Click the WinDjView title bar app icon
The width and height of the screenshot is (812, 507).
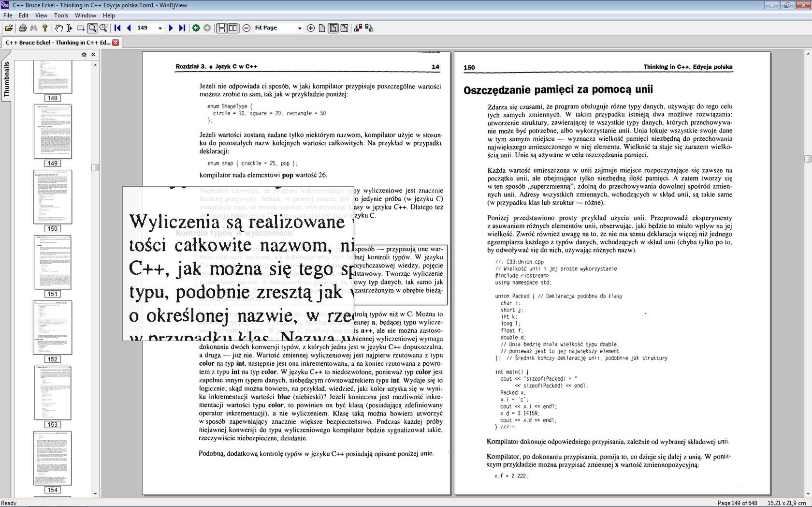point(5,5)
